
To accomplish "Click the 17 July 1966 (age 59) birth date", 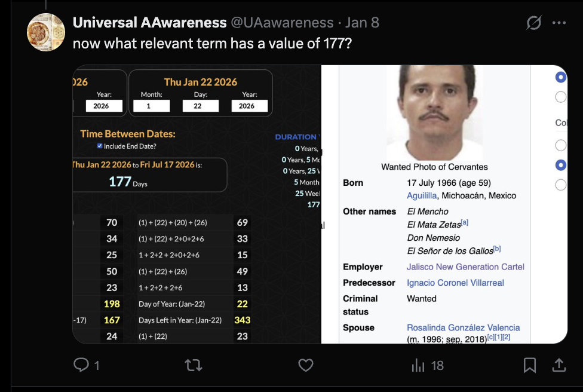I will pyautogui.click(x=449, y=183).
